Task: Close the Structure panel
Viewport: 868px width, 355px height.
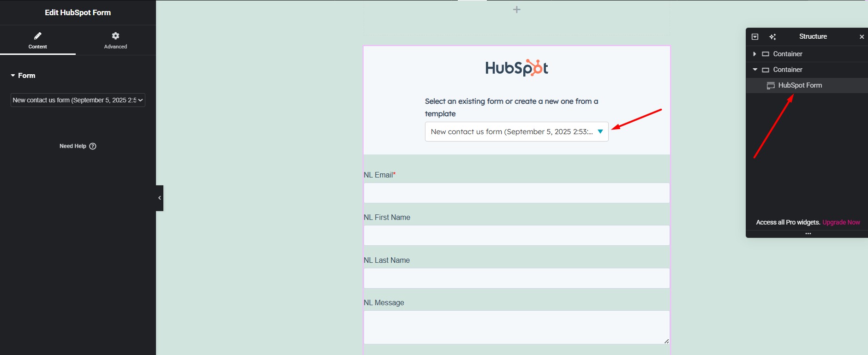Action: [862, 37]
